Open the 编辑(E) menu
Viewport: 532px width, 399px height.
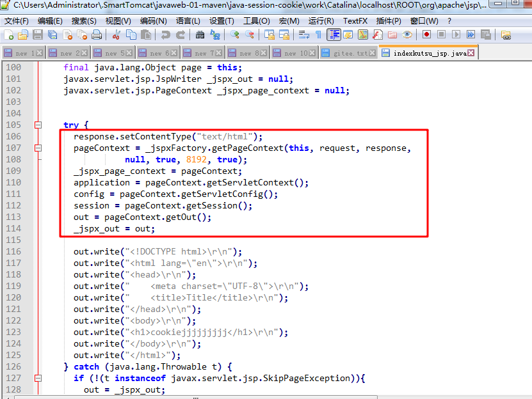(50, 21)
